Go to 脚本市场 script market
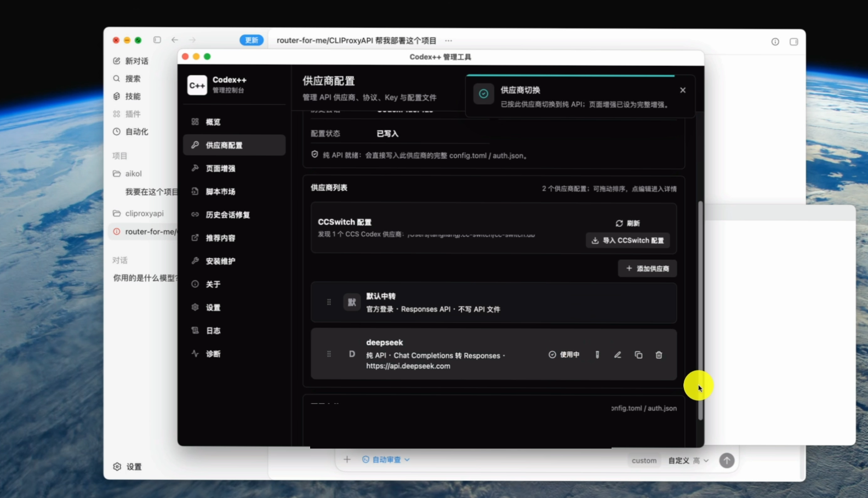Screen dimensions: 868x498 234,191
